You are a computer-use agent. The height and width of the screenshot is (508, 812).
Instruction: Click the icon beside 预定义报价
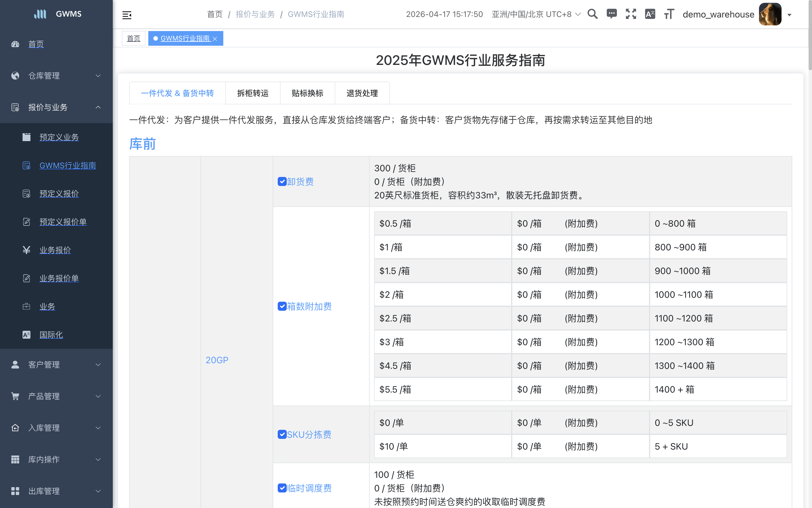coord(27,194)
